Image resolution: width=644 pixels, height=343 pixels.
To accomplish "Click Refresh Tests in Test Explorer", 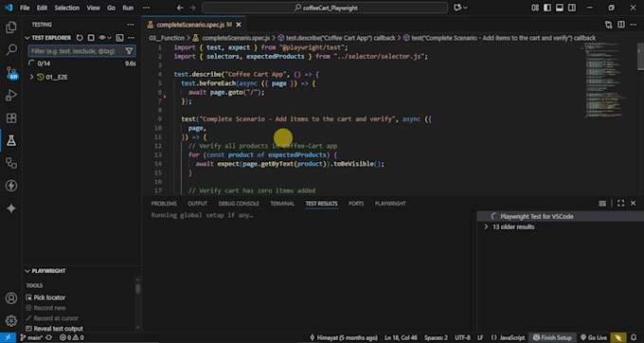I will click(80, 38).
